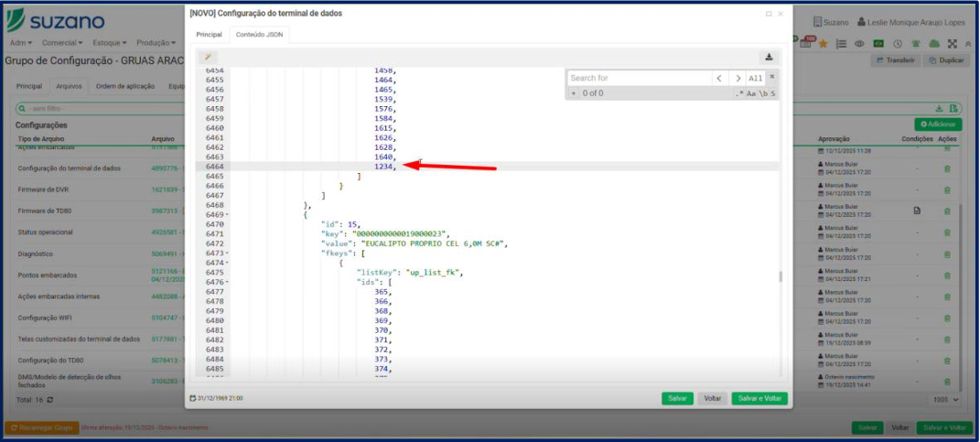The height and width of the screenshot is (442, 980).
Task: Click the download JSON icon
Action: click(769, 57)
